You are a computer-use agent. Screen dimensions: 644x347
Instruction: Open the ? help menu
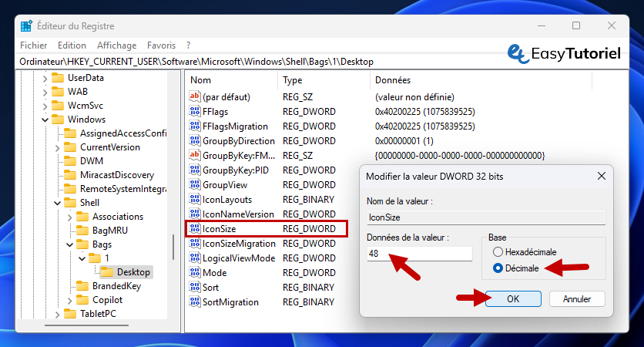188,45
